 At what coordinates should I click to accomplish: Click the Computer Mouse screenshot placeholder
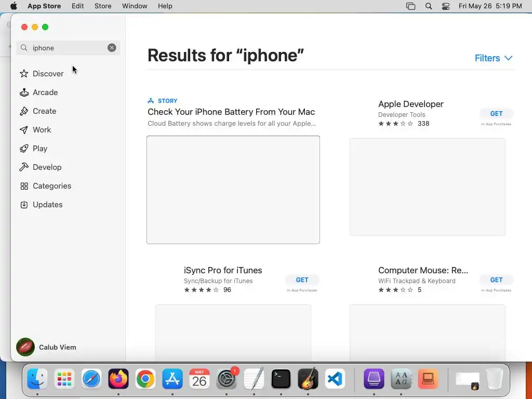428,333
